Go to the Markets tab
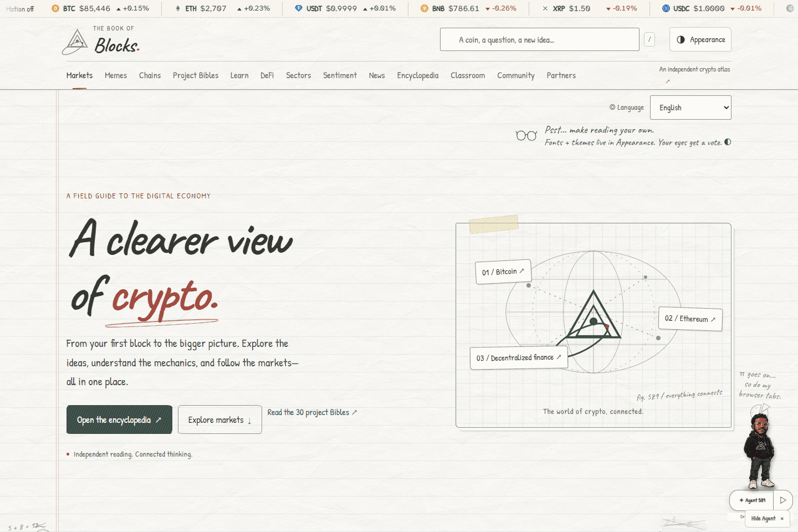The height and width of the screenshot is (532, 798). (79, 75)
